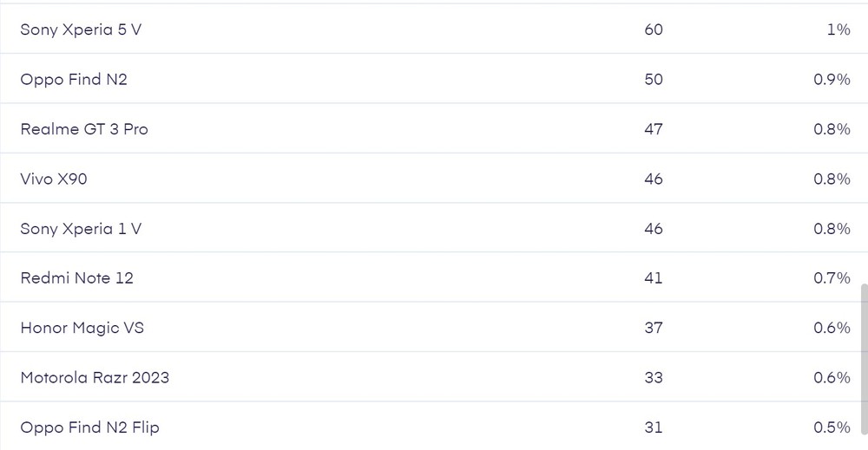Click the count value 47
The image size is (868, 450).
click(654, 129)
